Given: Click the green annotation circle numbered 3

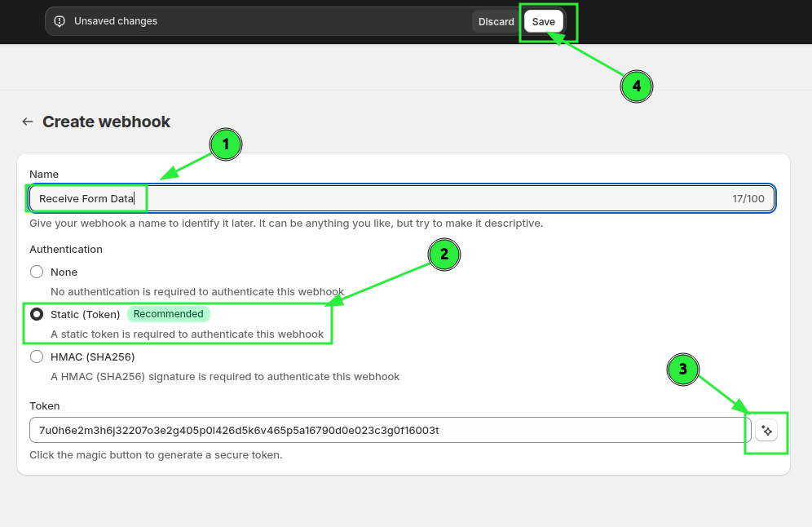Looking at the screenshot, I should tap(683, 370).
